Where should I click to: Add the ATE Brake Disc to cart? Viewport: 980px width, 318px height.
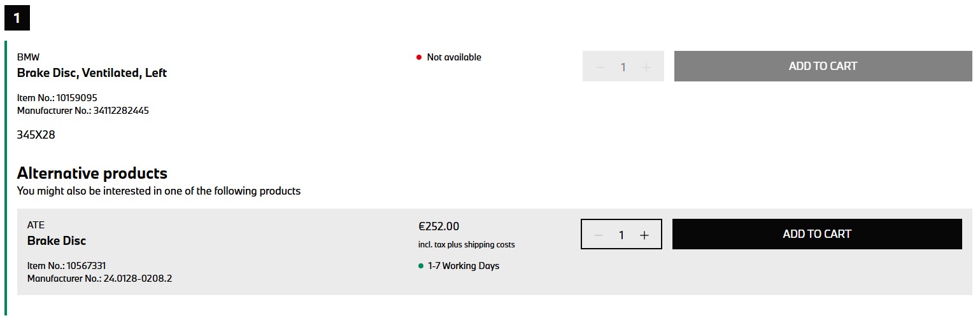click(x=816, y=234)
